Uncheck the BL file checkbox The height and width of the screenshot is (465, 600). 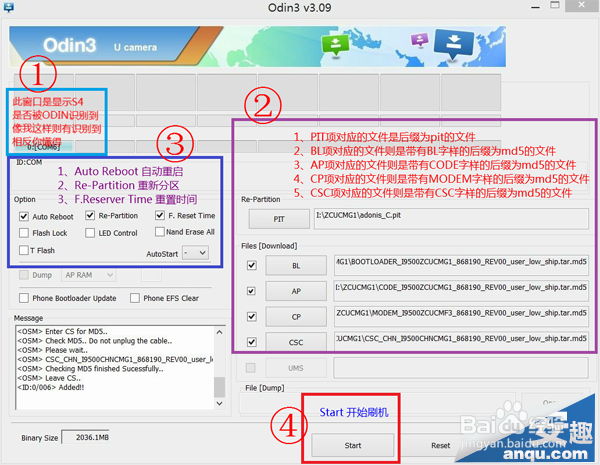point(251,265)
